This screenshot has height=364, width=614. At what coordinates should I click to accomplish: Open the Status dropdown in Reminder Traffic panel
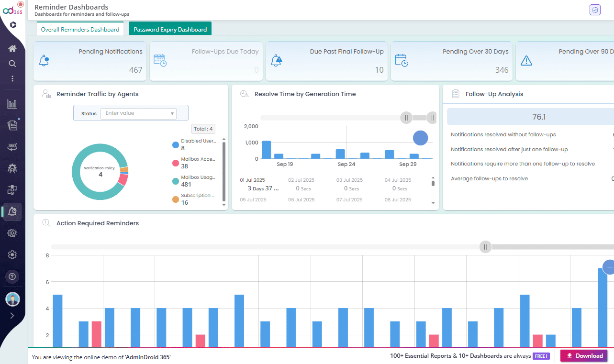(138, 113)
